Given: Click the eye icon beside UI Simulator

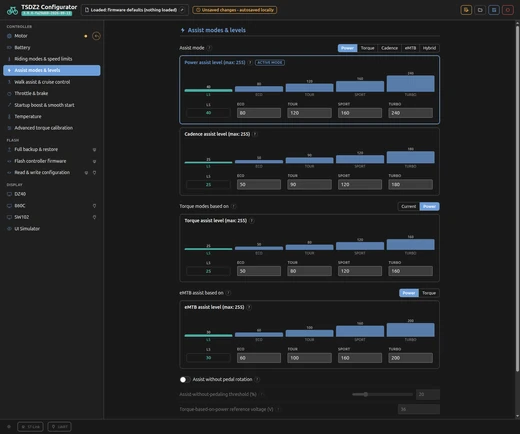Looking at the screenshot, I should coord(9,229).
